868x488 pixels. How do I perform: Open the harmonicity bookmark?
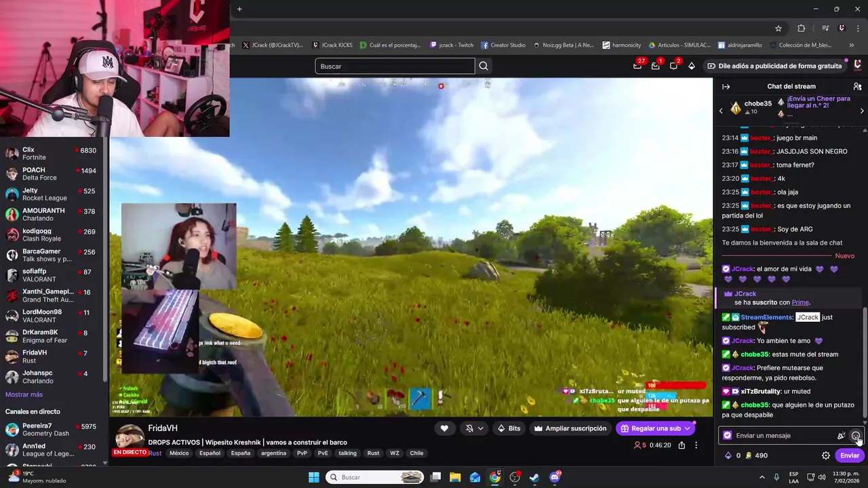pyautogui.click(x=622, y=45)
